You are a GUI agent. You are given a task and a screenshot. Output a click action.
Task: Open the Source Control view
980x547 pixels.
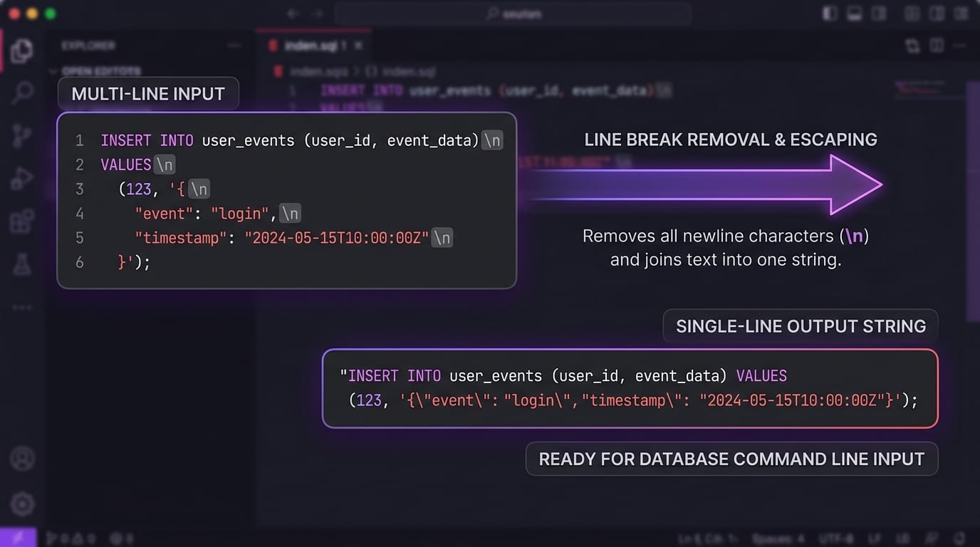[22, 135]
